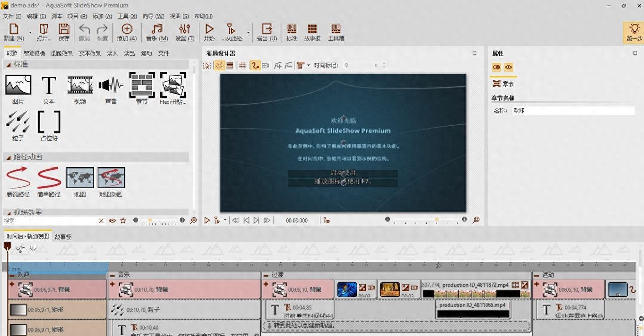Toggle the second eye icon in properties panel

[509, 67]
